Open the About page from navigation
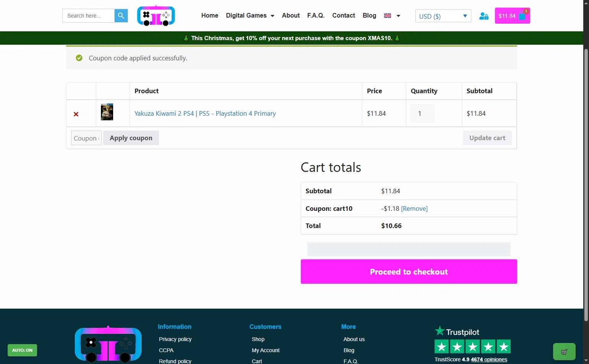The height and width of the screenshot is (364, 589). [291, 16]
